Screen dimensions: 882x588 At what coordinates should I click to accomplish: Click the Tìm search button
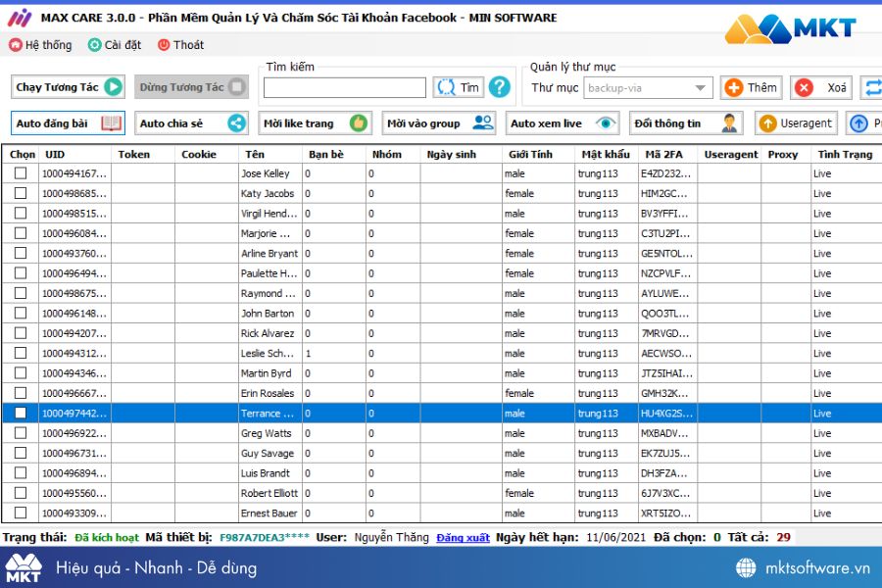pyautogui.click(x=459, y=87)
